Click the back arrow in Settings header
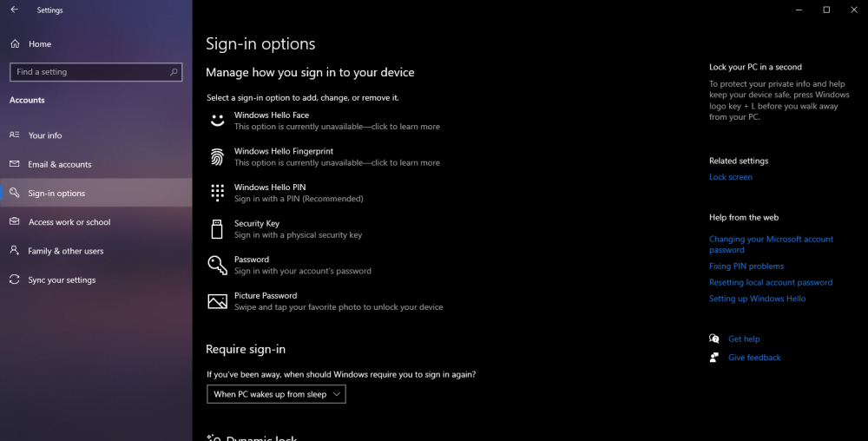This screenshot has height=441, width=868. tap(15, 10)
